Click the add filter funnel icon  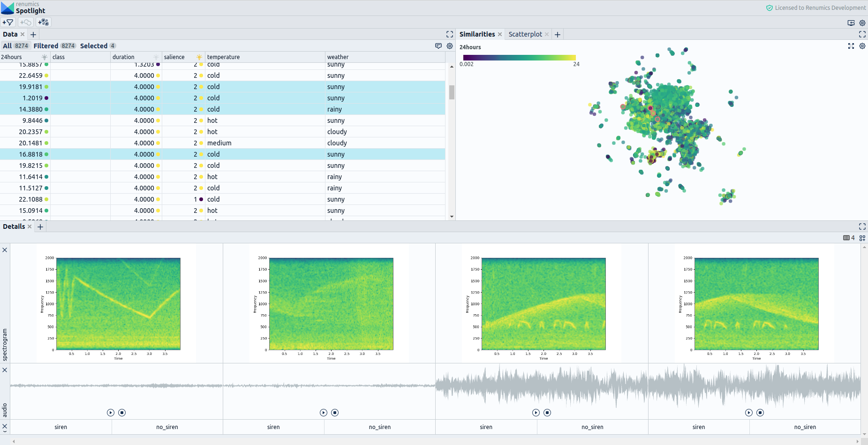point(8,22)
